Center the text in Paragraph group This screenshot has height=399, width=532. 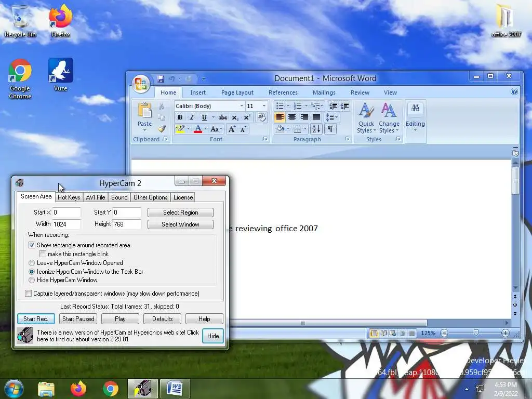pos(292,117)
